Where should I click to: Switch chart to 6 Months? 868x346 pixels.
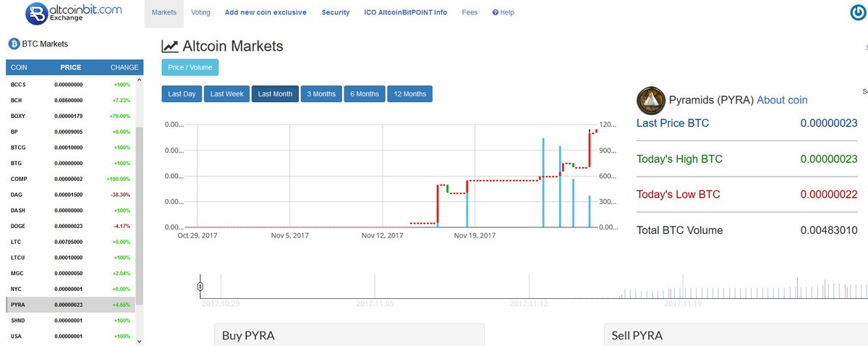(x=365, y=94)
